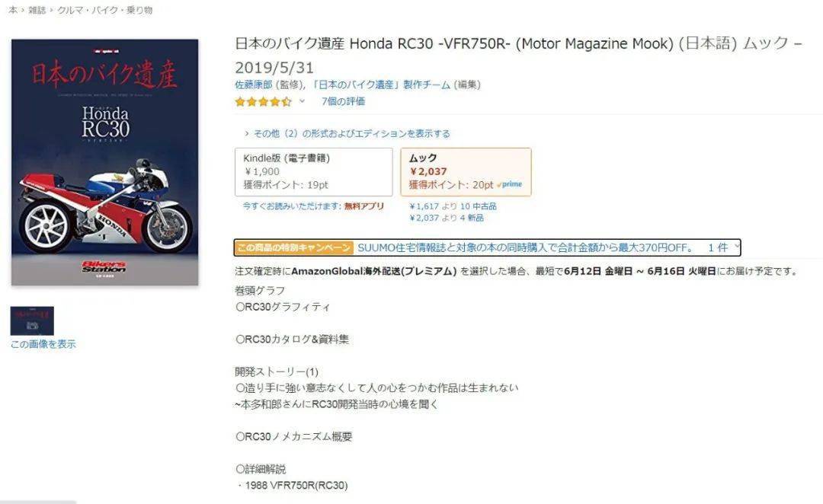
Task: View the 4 新品 new offers
Action: 472,218
